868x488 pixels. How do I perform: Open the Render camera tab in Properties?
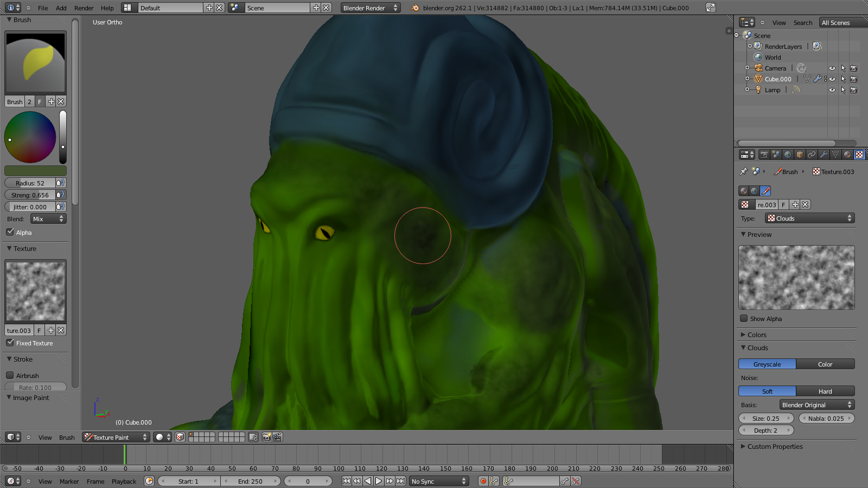764,155
